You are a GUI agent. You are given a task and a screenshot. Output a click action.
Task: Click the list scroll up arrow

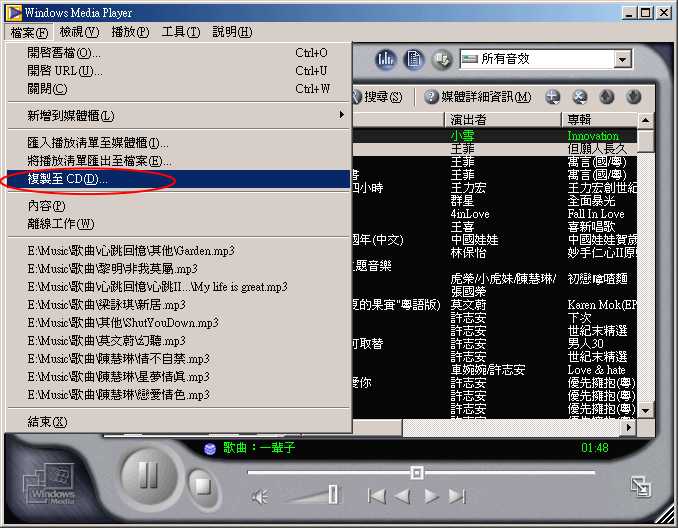pyautogui.click(x=646, y=120)
